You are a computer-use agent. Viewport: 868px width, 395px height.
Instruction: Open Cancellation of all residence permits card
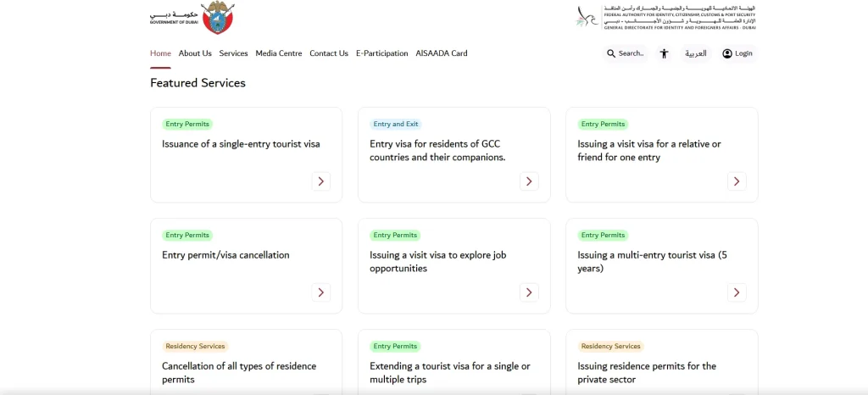[239, 372]
